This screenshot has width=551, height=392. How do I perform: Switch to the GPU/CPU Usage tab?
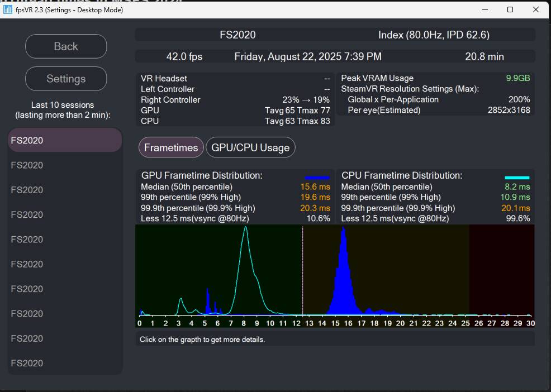pos(250,147)
